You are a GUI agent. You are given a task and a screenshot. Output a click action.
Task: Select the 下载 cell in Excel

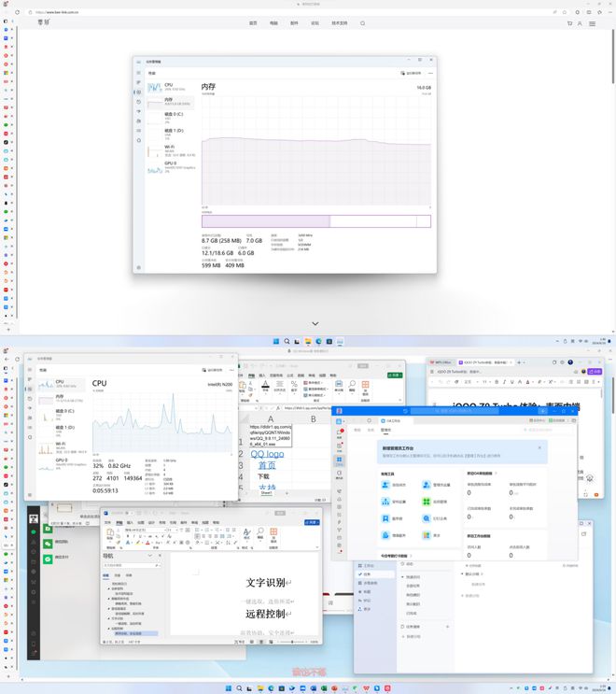(x=263, y=476)
